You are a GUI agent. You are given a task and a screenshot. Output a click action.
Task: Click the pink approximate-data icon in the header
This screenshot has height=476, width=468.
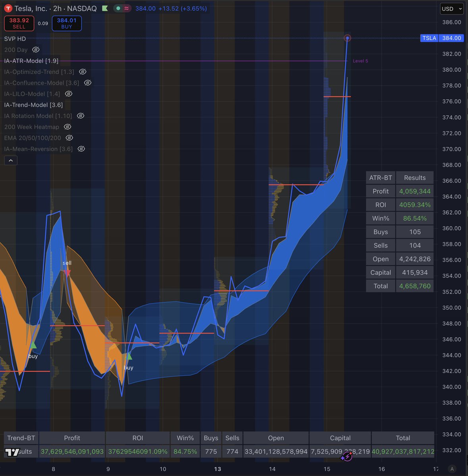(x=127, y=8)
